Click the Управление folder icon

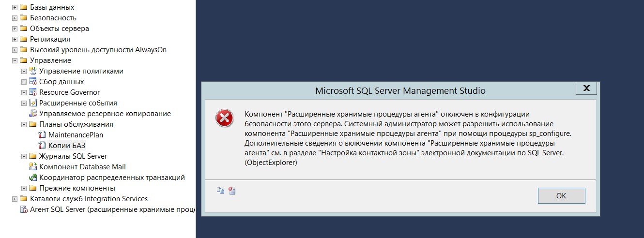(x=23, y=60)
